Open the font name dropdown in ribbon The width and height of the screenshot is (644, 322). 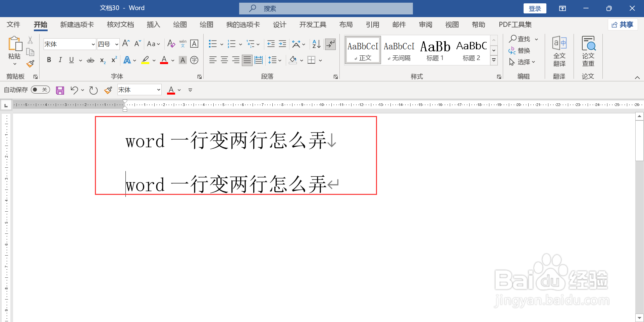point(93,44)
